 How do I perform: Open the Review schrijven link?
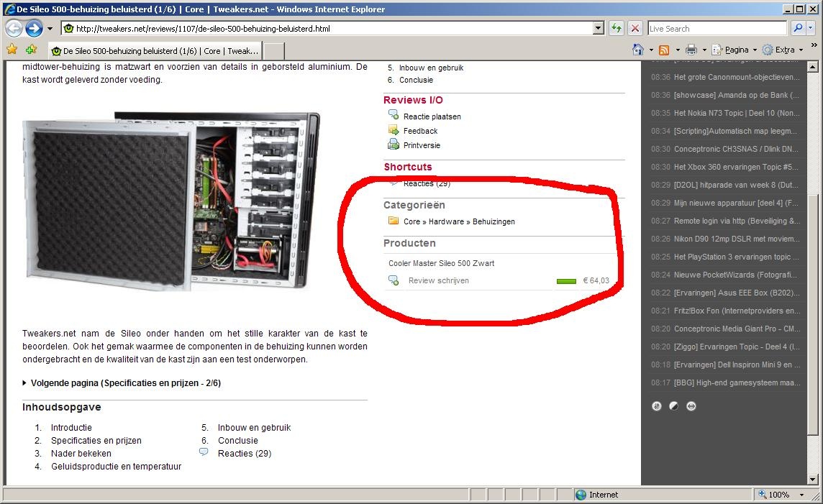click(438, 280)
